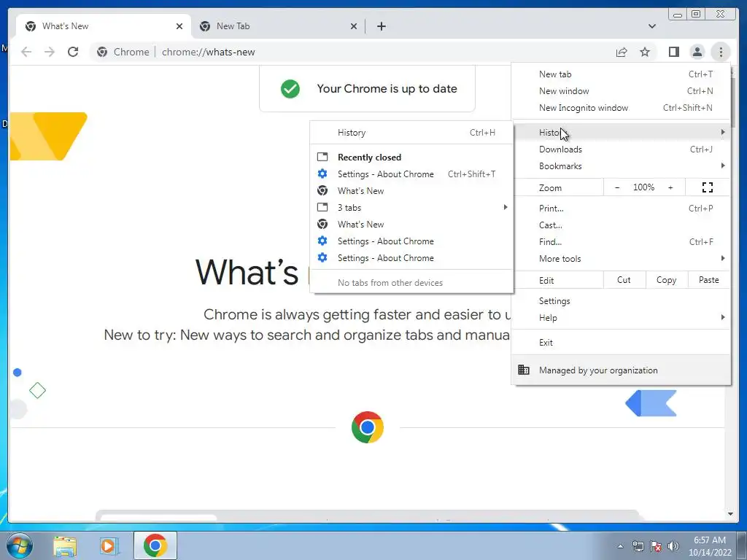Open a new tab with plus icon
747x560 pixels.
tap(381, 26)
